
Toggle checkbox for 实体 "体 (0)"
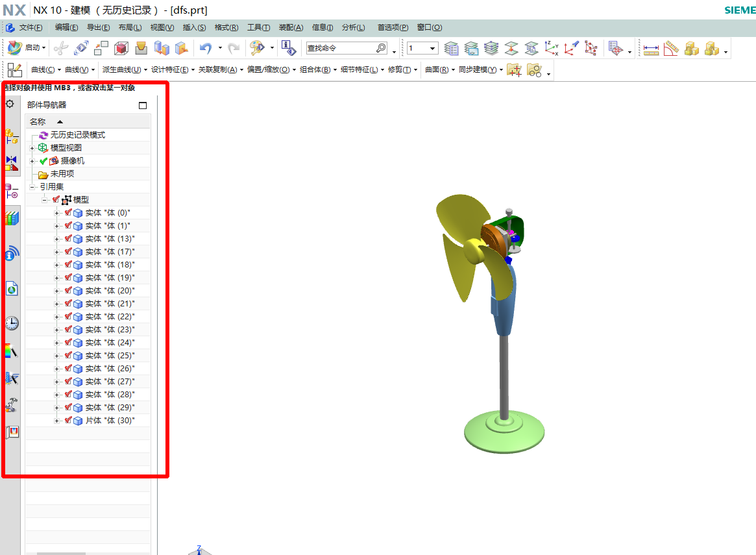tap(69, 212)
